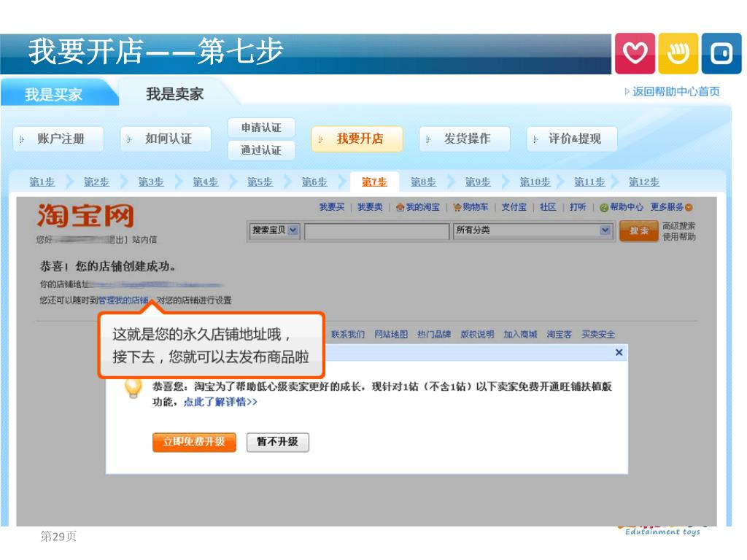The image size is (747, 560).
Task: Select the active 第7步 step tab
Action: point(374,182)
